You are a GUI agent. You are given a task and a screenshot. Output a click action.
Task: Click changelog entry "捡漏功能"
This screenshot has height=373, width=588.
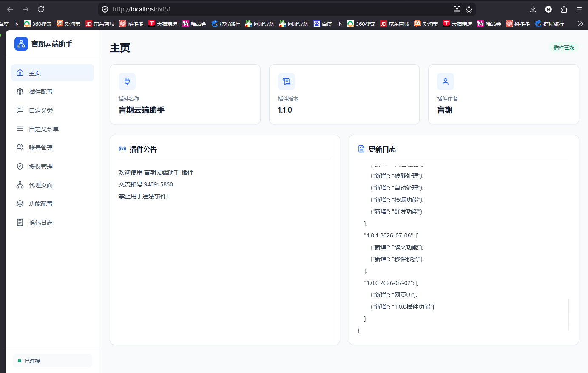[x=397, y=200]
